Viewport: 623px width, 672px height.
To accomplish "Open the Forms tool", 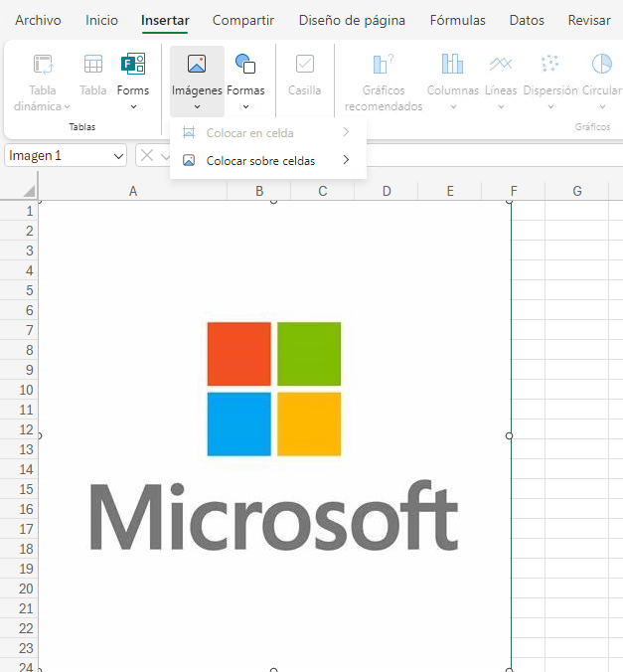I will click(133, 64).
